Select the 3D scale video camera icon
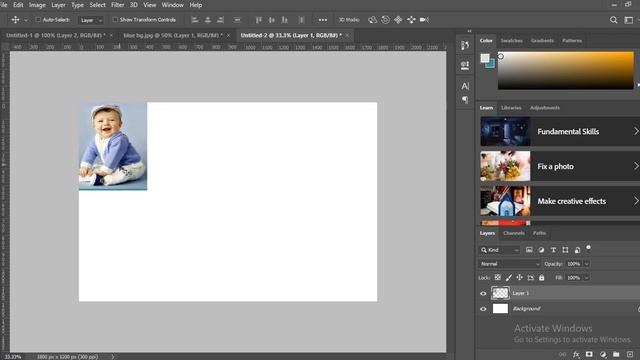Viewport: 640px width, 360px height. pyautogui.click(x=424, y=20)
